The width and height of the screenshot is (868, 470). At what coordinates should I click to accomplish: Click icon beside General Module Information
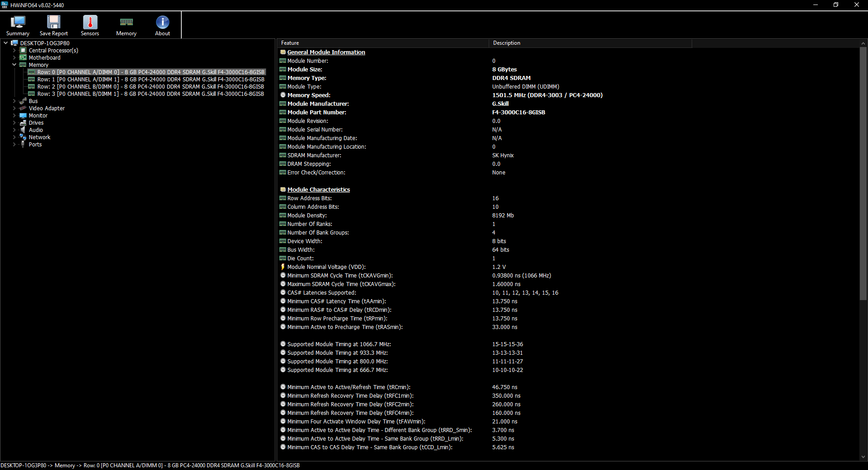(283, 52)
